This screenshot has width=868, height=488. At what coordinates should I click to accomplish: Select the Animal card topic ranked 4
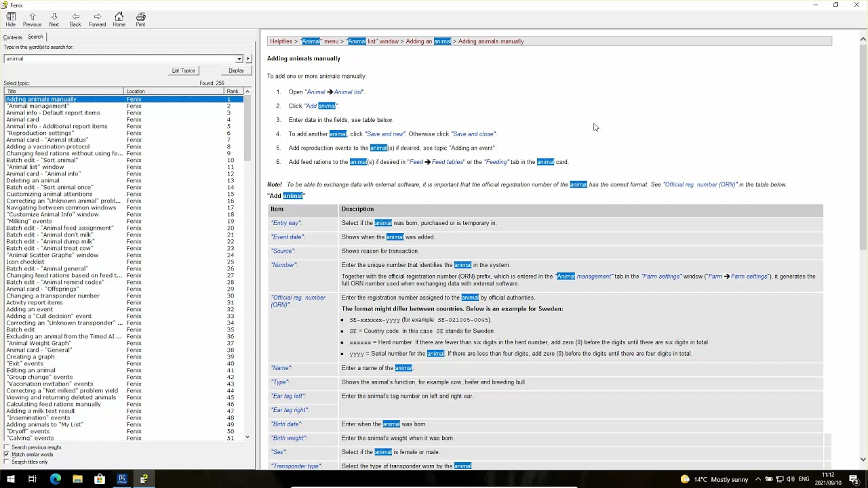22,119
